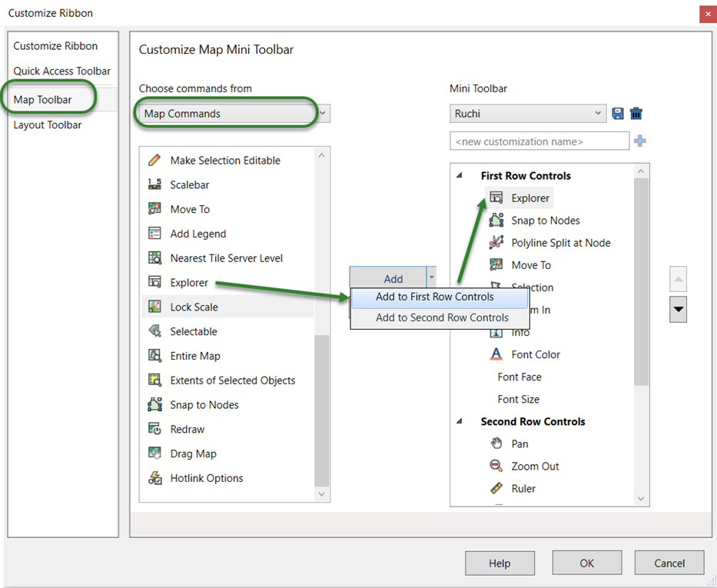The height and width of the screenshot is (588, 717).
Task: Click the delete customization trash icon
Action: pyautogui.click(x=636, y=113)
